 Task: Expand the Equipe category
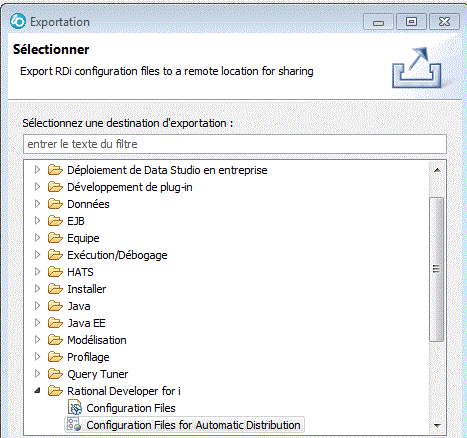tap(37, 237)
